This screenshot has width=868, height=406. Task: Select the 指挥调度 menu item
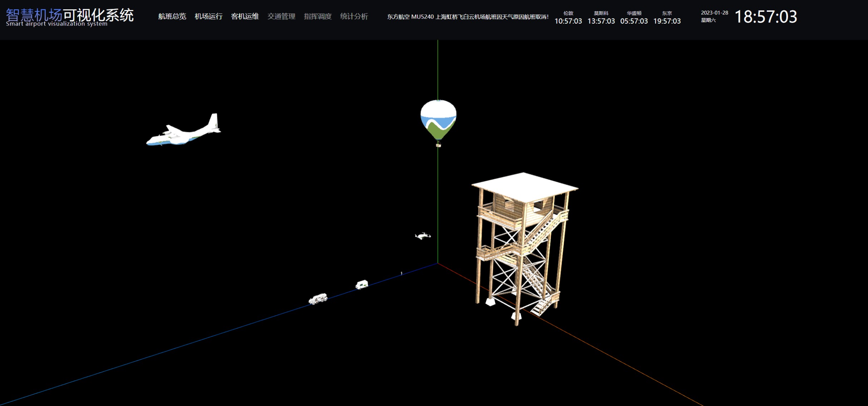pos(318,16)
